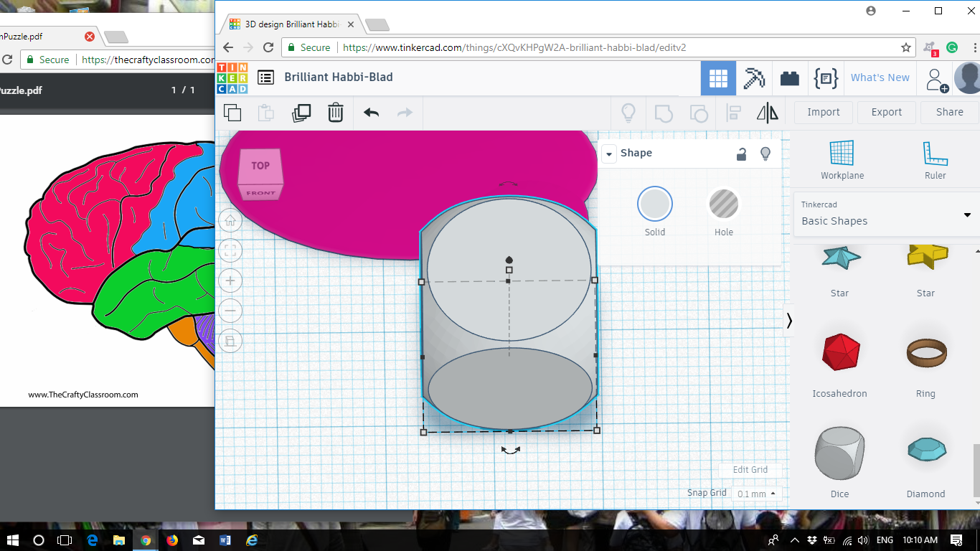Open a new tab in Tinkercad window
The width and height of the screenshot is (980, 551).
(x=377, y=25)
